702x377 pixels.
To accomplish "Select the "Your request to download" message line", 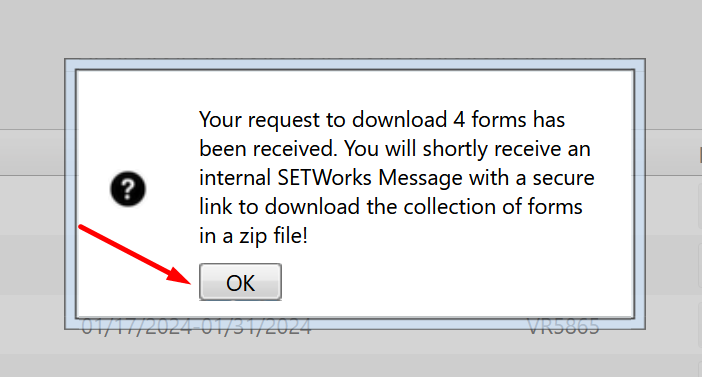I will pyautogui.click(x=382, y=120).
